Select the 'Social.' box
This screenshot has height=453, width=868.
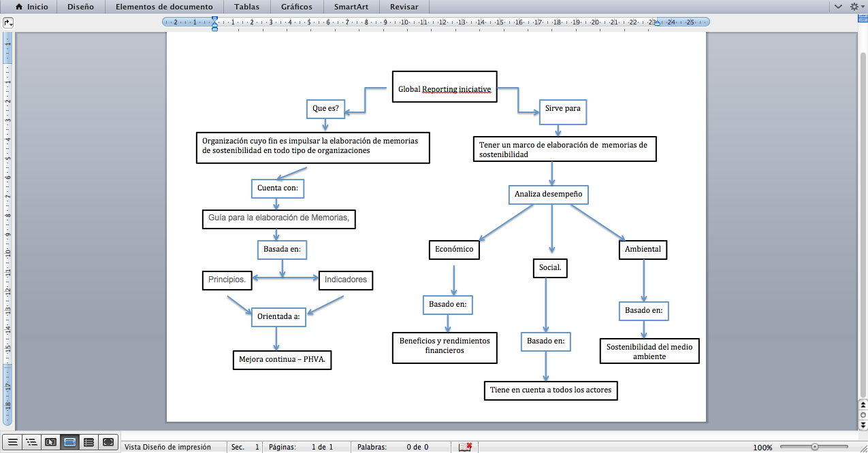pyautogui.click(x=550, y=269)
